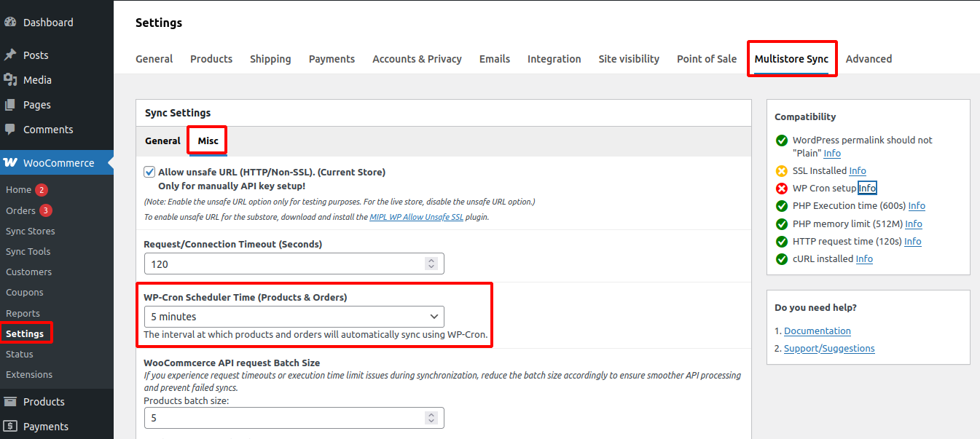980x439 pixels.
Task: Click the Pages icon in sidebar
Action: coord(10,105)
